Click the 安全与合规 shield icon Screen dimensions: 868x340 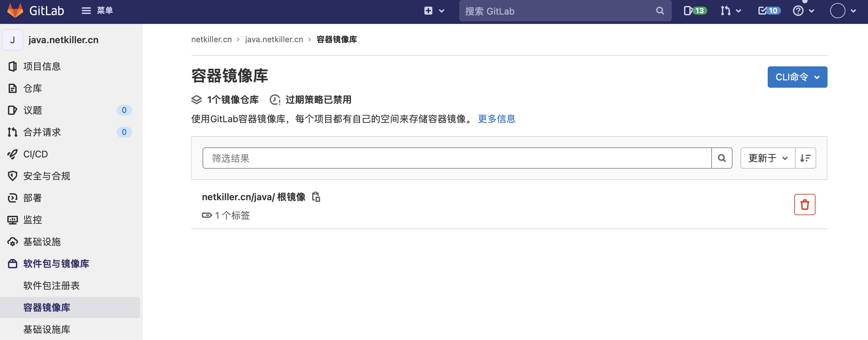[x=13, y=176]
